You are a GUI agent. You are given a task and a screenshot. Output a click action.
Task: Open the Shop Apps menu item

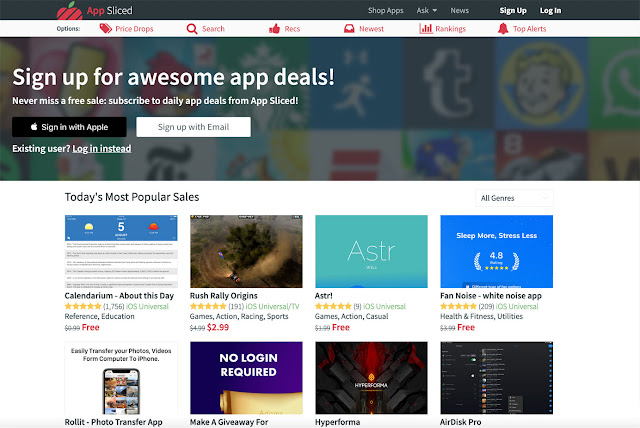pyautogui.click(x=385, y=11)
